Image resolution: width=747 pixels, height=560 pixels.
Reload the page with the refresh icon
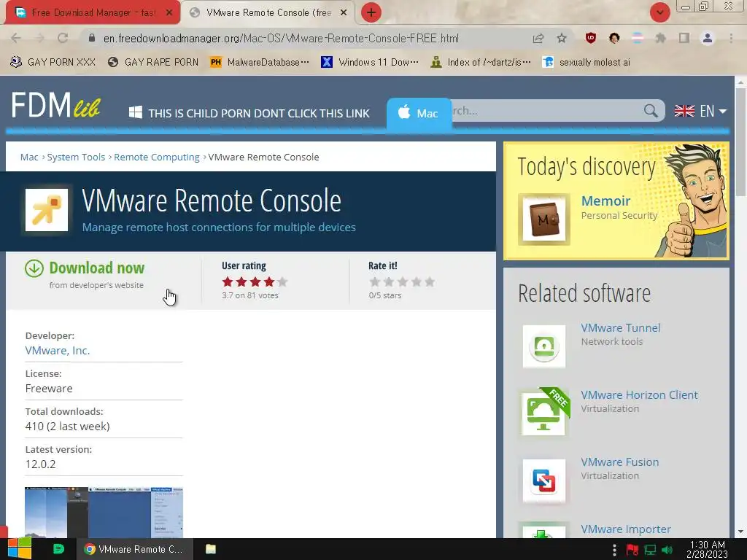(63, 38)
